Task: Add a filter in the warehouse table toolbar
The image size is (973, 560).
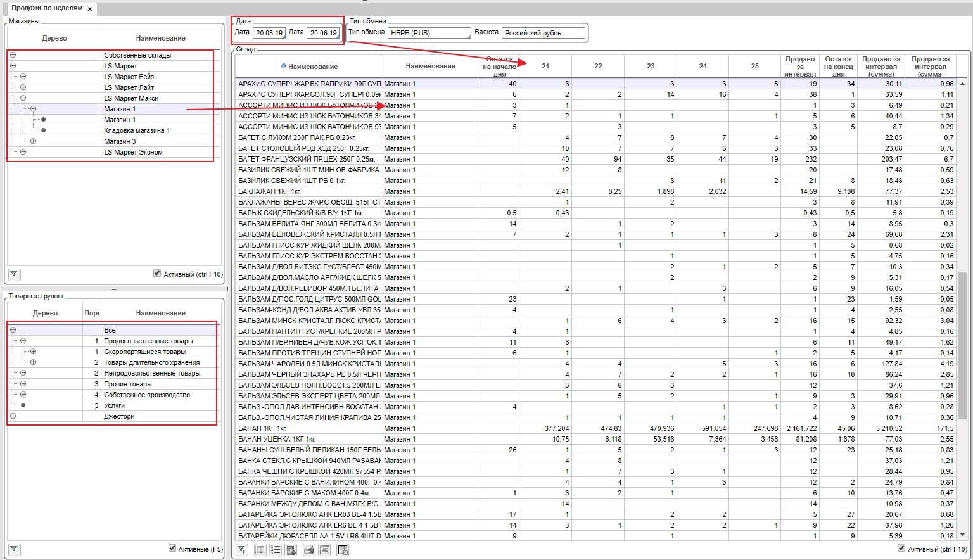Action: (x=242, y=550)
